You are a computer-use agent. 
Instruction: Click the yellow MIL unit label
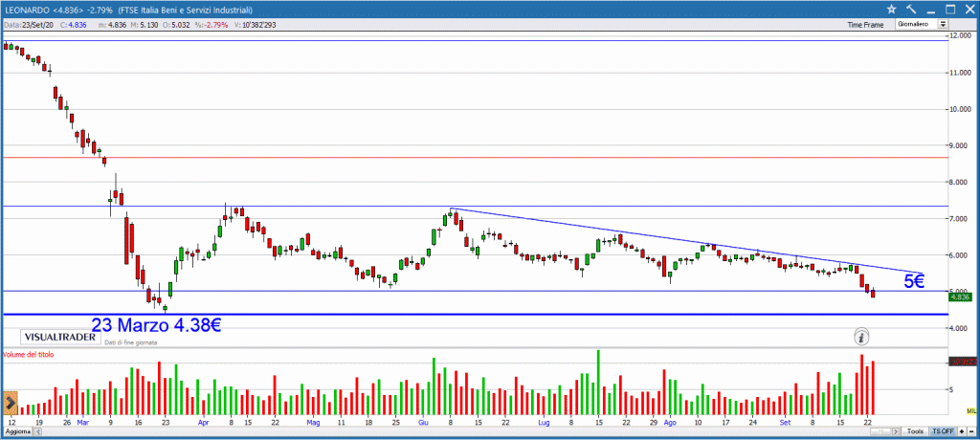tap(971, 410)
